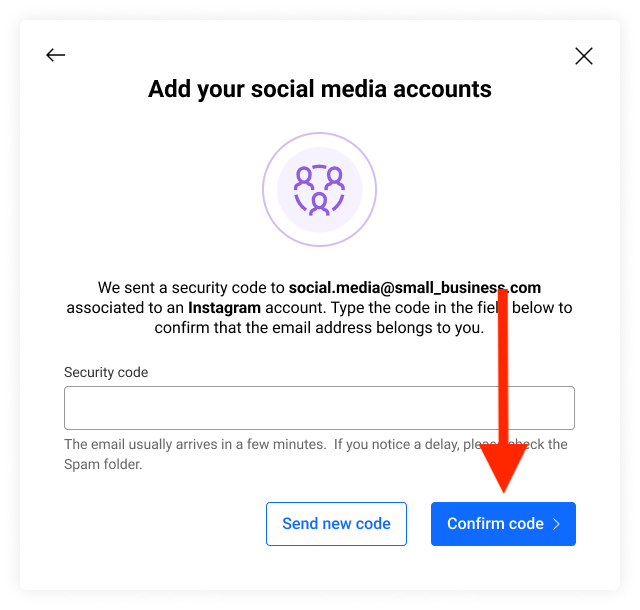Screen dimensions: 640x610
Task: Click the bold Instagram word
Action: coord(224,308)
